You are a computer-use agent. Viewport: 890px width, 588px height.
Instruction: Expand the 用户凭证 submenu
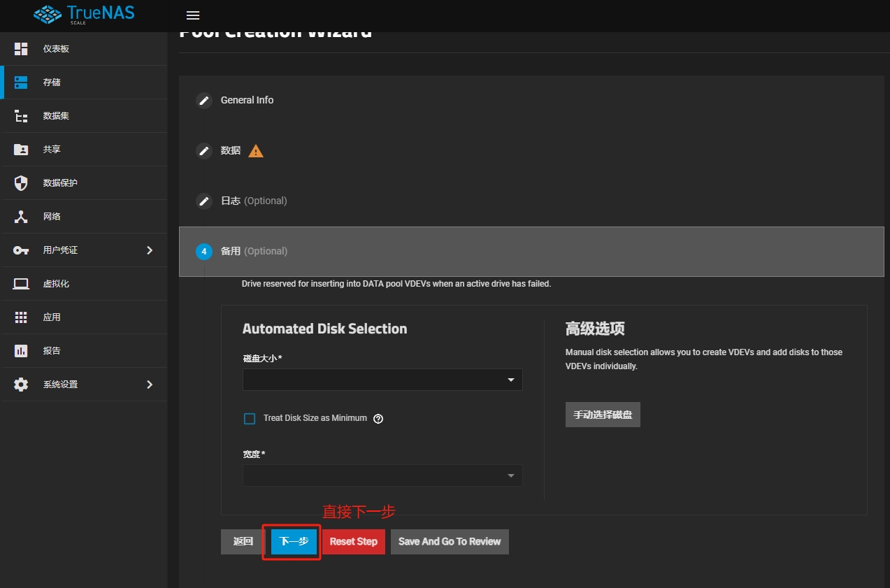(x=149, y=250)
